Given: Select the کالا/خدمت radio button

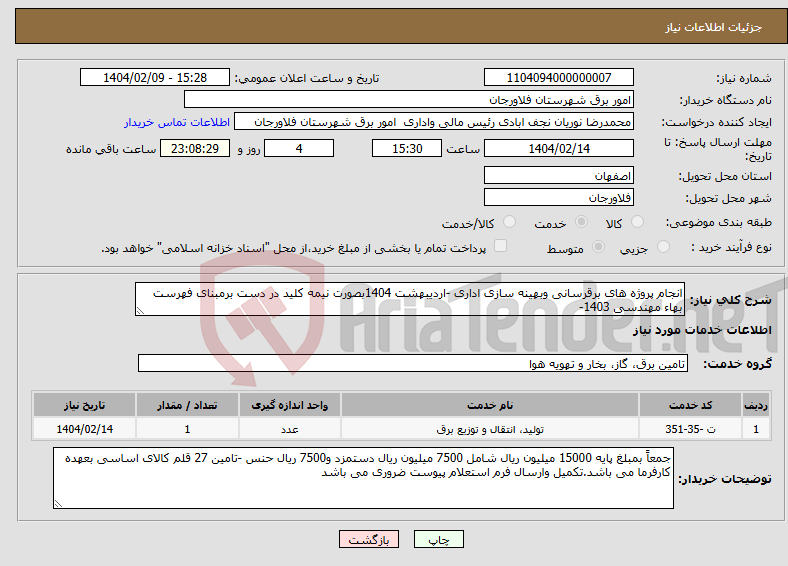Looking at the screenshot, I should click(509, 222).
